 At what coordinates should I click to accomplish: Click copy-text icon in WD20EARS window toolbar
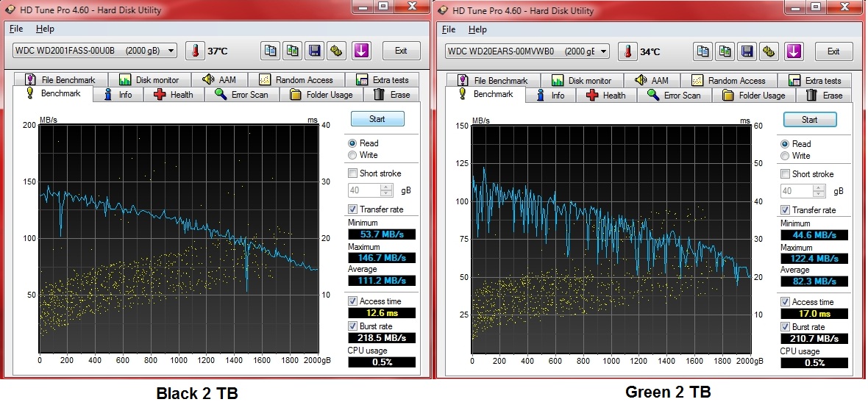(x=703, y=51)
